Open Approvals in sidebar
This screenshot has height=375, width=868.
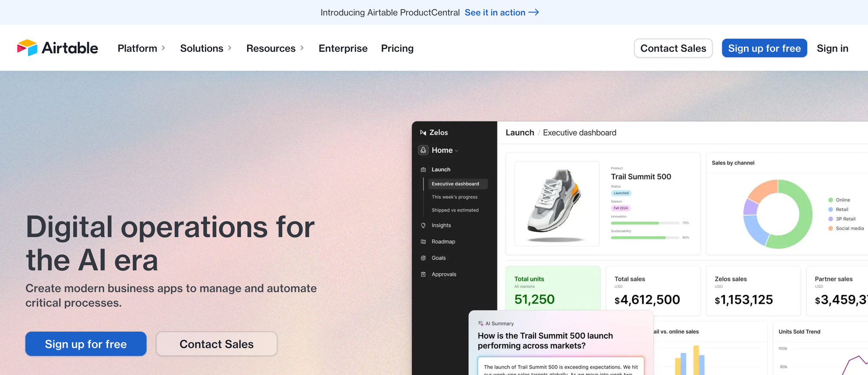point(444,274)
